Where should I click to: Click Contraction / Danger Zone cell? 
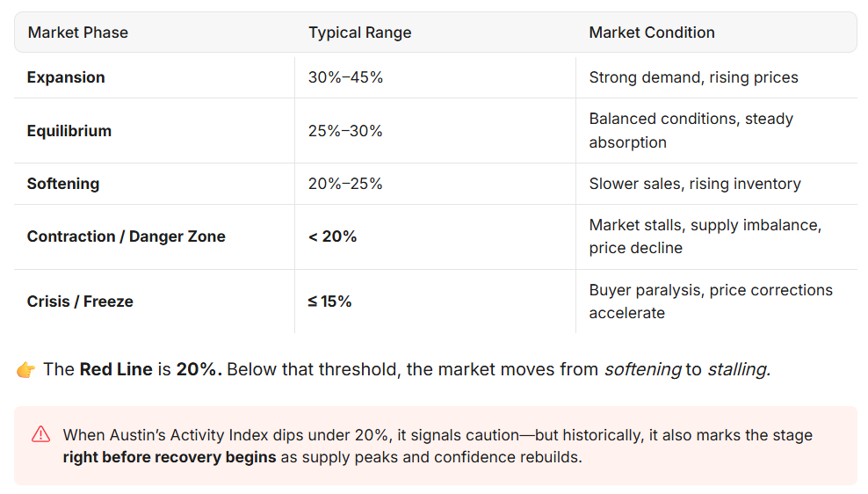127,236
